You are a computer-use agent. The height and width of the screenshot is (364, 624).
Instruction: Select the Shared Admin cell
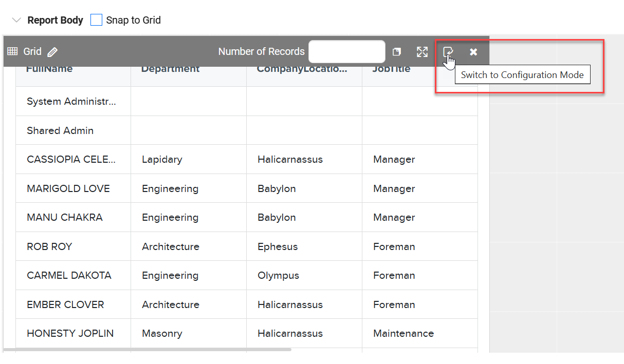[x=73, y=130]
